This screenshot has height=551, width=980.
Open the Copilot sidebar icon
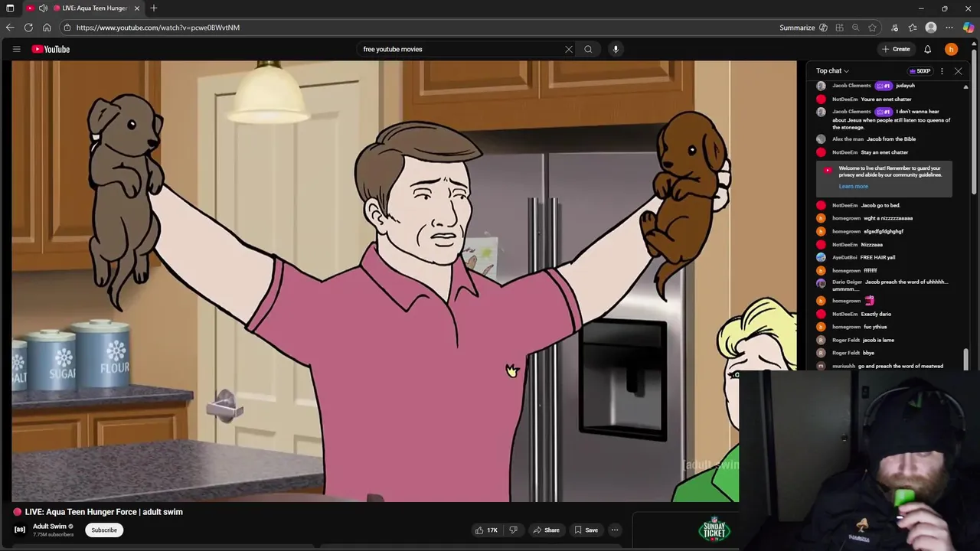click(x=969, y=28)
